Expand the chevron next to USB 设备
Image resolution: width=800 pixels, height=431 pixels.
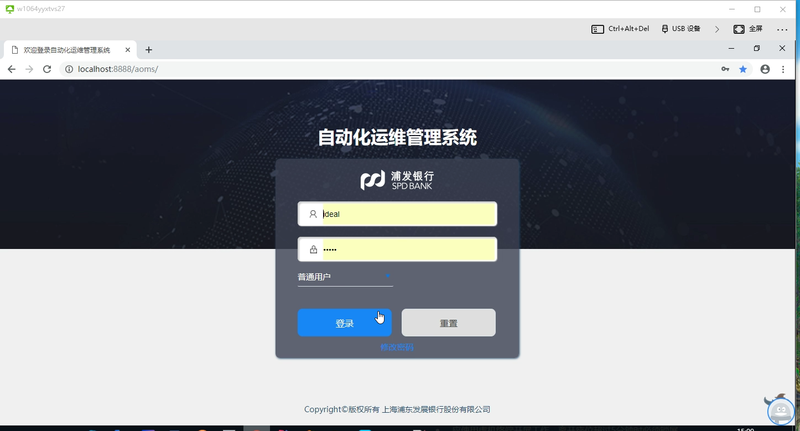tap(717, 29)
